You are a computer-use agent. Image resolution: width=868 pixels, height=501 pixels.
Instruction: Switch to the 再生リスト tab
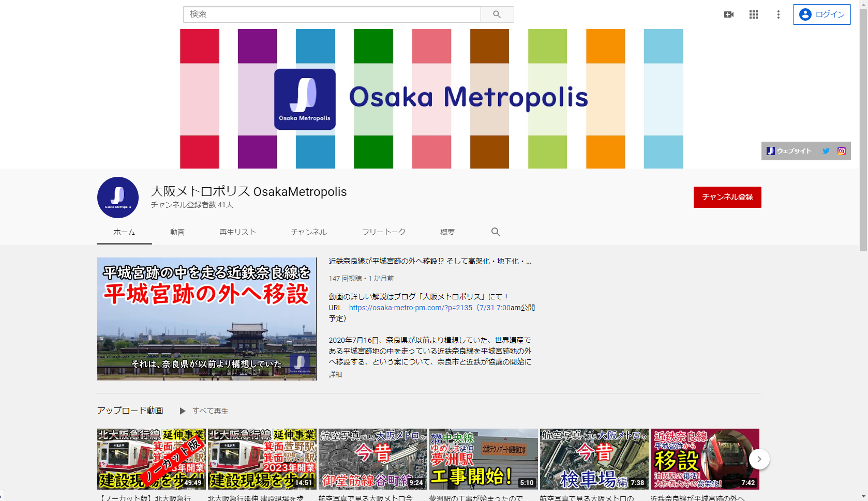(x=237, y=232)
